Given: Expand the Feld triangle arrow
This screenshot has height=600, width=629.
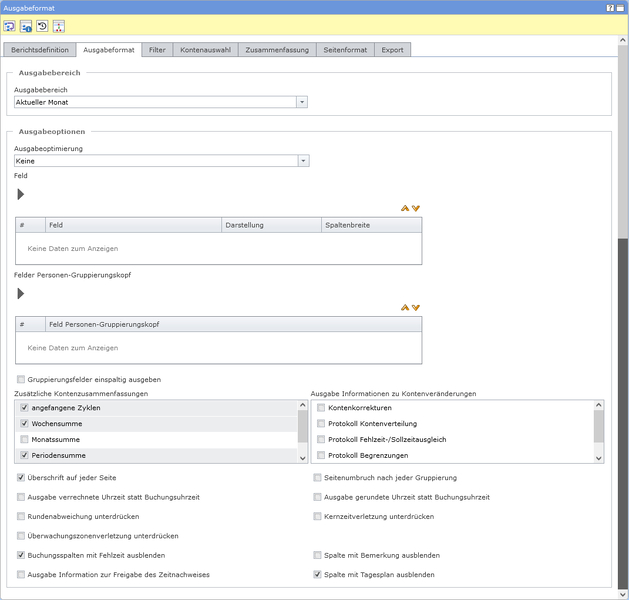Looking at the screenshot, I should pyautogui.click(x=21, y=194).
